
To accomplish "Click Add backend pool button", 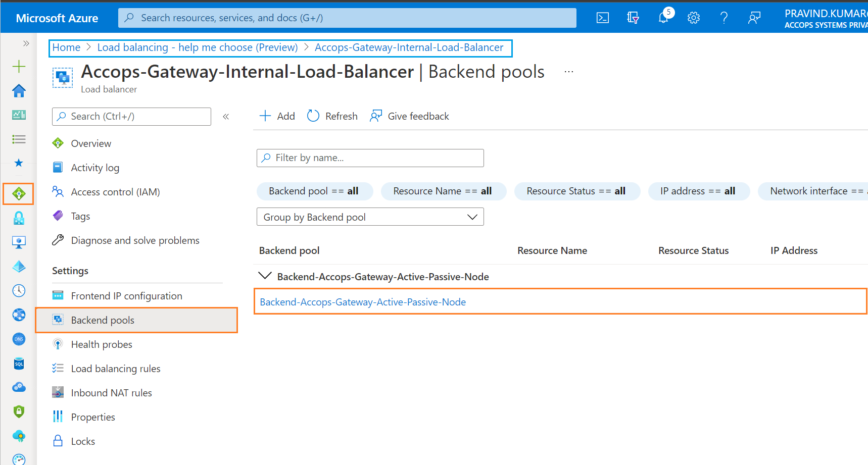I will 277,116.
